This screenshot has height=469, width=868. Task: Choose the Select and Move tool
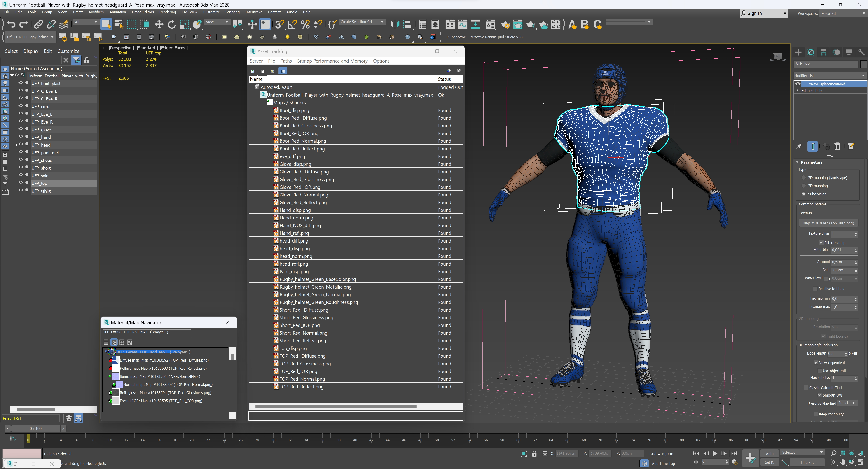click(159, 24)
